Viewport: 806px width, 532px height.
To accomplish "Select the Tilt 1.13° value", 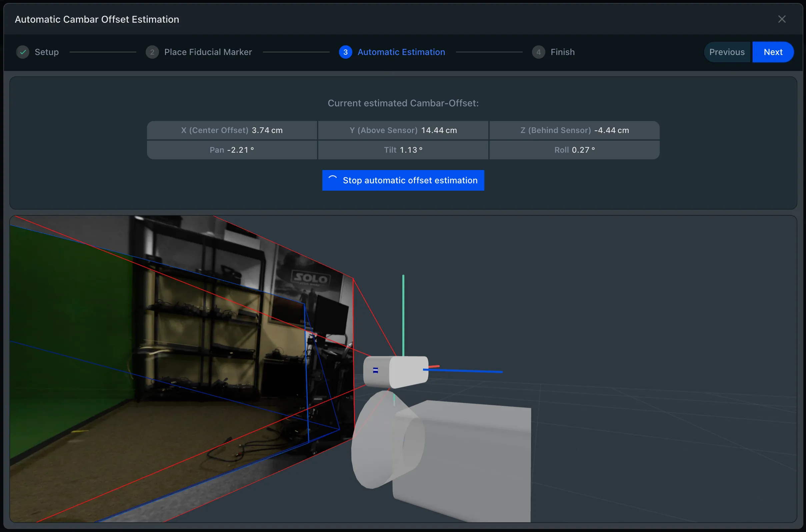I will 403,150.
